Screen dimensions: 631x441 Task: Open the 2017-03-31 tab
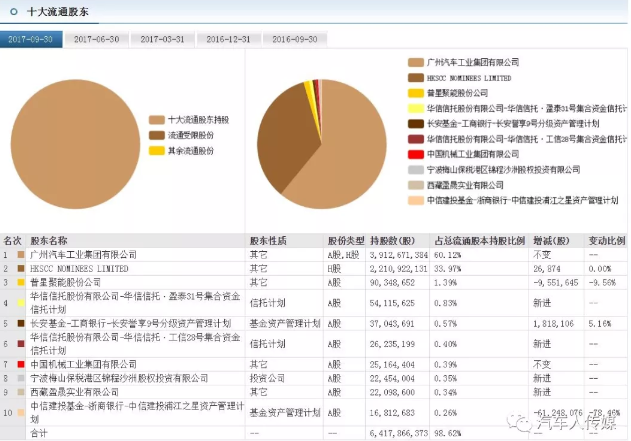pos(162,39)
